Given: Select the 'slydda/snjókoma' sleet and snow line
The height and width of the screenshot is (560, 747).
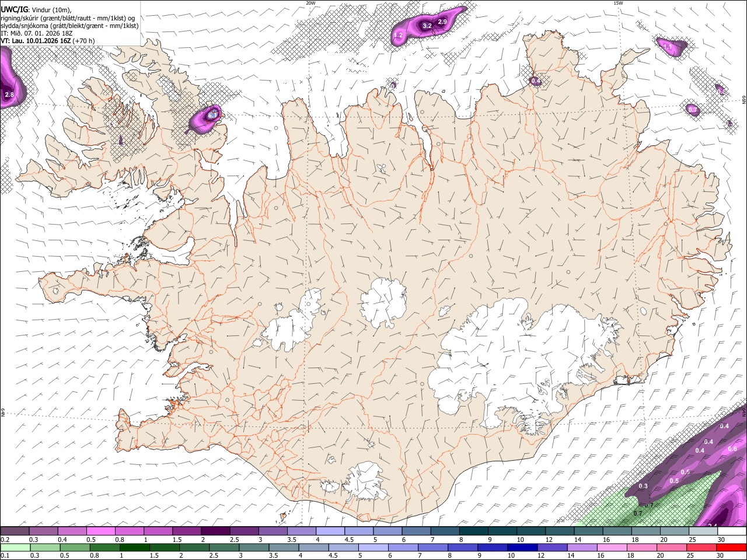Looking at the screenshot, I should coord(69,25).
